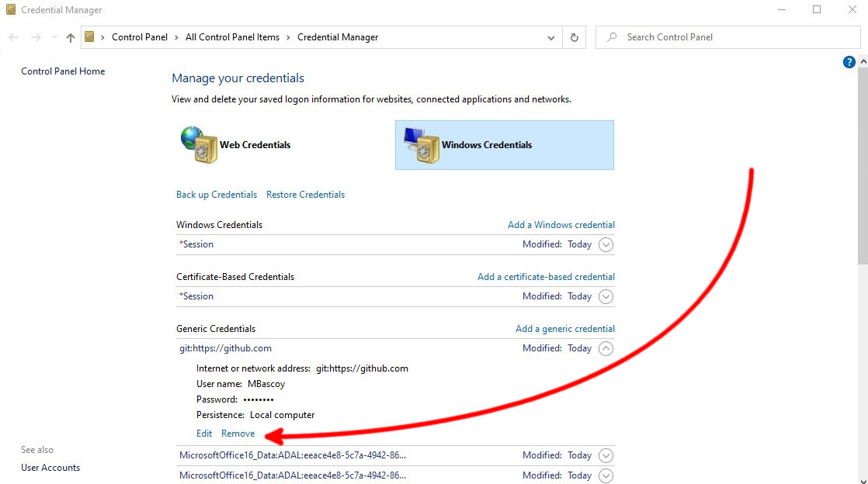
Task: Open Back up Credentials link
Action: [x=217, y=195]
